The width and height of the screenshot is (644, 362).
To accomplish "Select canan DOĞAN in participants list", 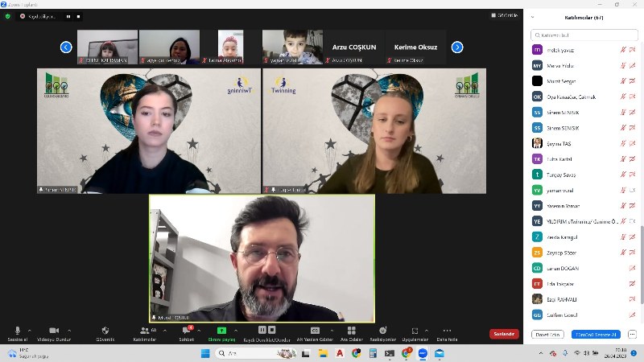I will (584, 268).
